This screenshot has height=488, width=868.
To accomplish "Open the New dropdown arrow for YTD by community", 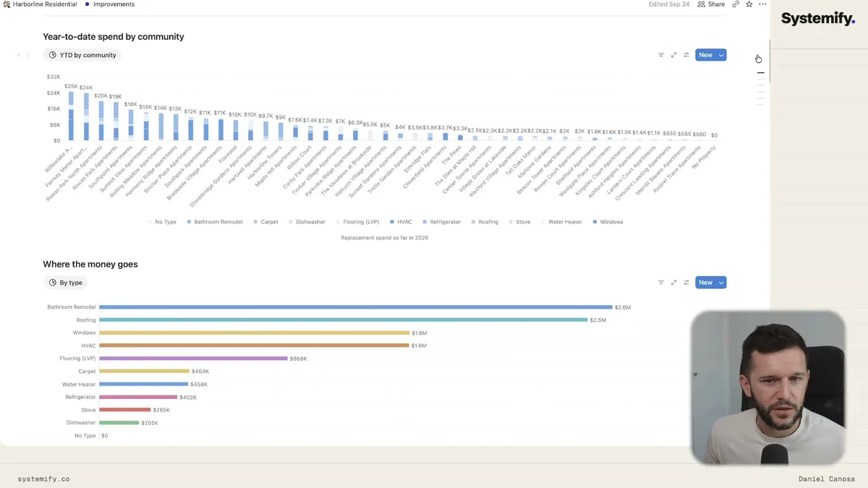I will [x=721, y=55].
